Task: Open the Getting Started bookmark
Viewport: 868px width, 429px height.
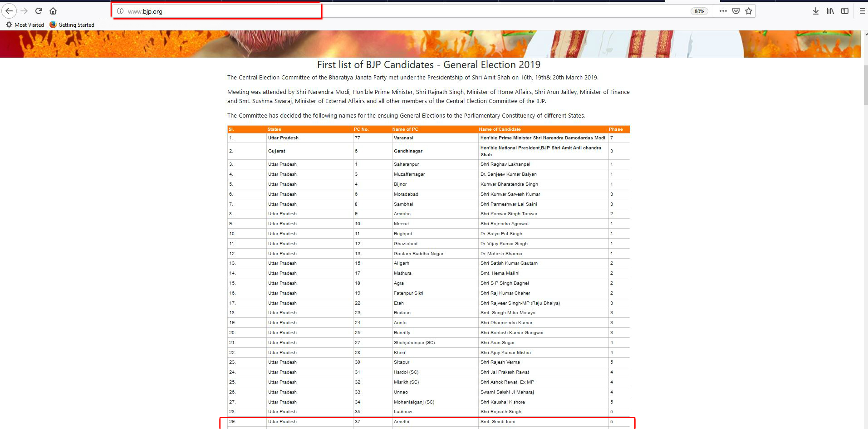Action: pyautogui.click(x=72, y=25)
